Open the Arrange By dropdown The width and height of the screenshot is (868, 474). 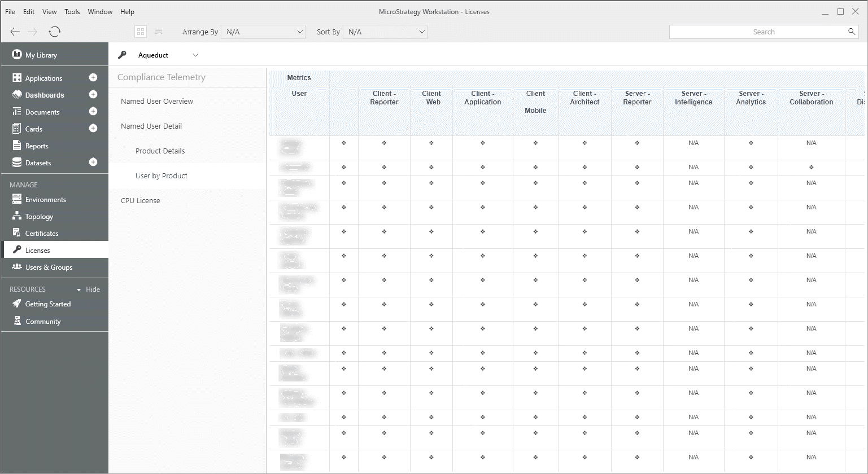[263, 32]
